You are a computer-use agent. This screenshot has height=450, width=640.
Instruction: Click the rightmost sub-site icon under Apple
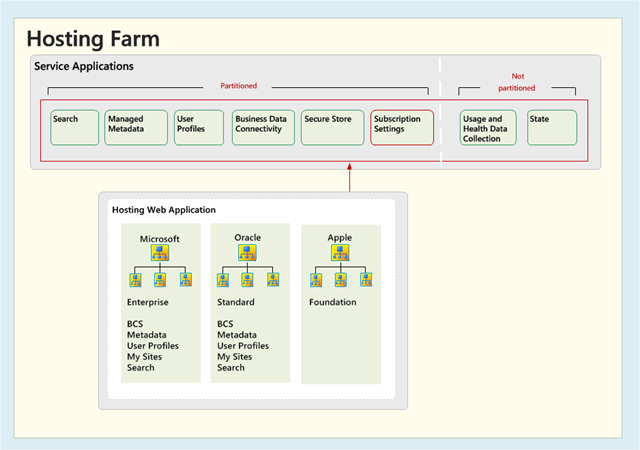366,280
